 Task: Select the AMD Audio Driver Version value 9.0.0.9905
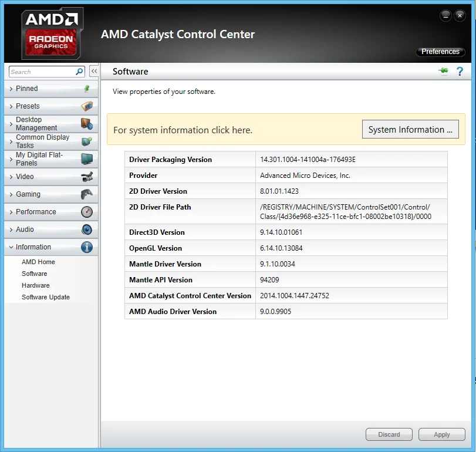coord(275,312)
